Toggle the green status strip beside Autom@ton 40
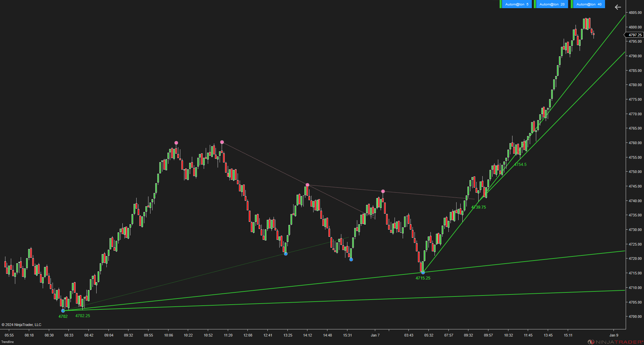The height and width of the screenshot is (345, 644). coord(571,4)
